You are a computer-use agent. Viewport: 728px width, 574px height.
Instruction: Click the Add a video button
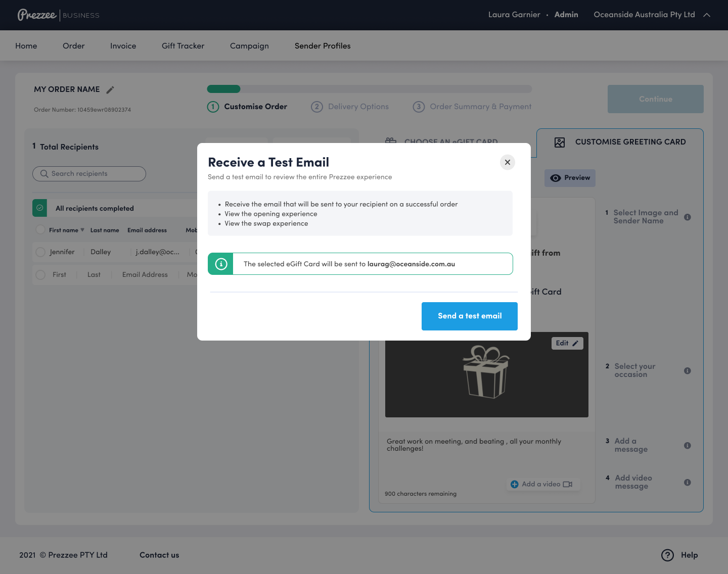[543, 484]
